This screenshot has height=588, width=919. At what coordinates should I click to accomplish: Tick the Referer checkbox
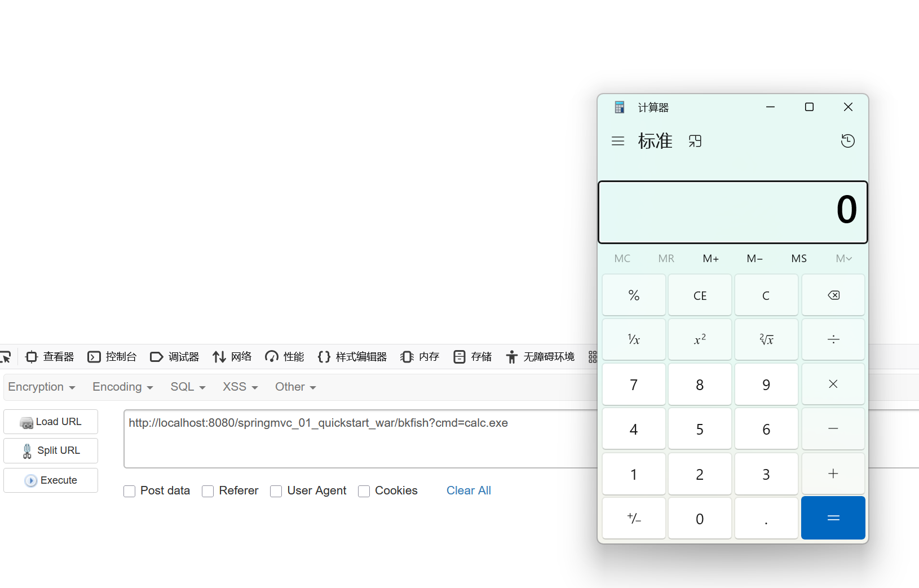208,491
